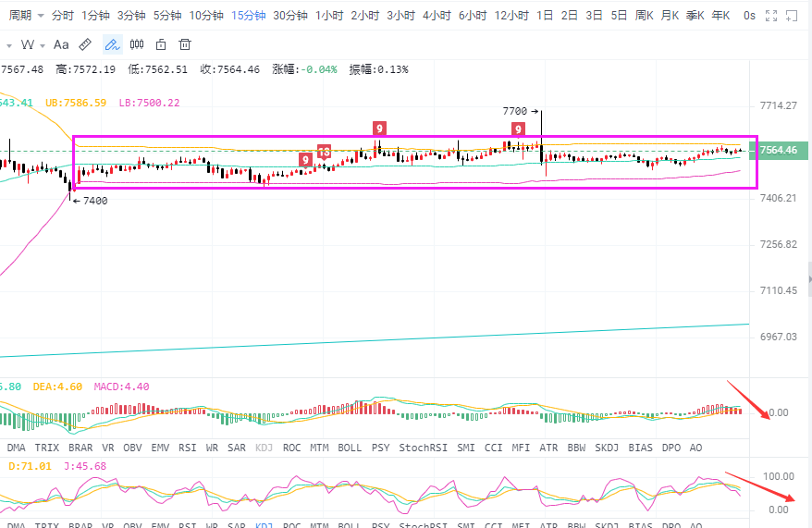The width and height of the screenshot is (812, 528).
Task: Expand the arrow next to W tool
Action: coord(43,46)
